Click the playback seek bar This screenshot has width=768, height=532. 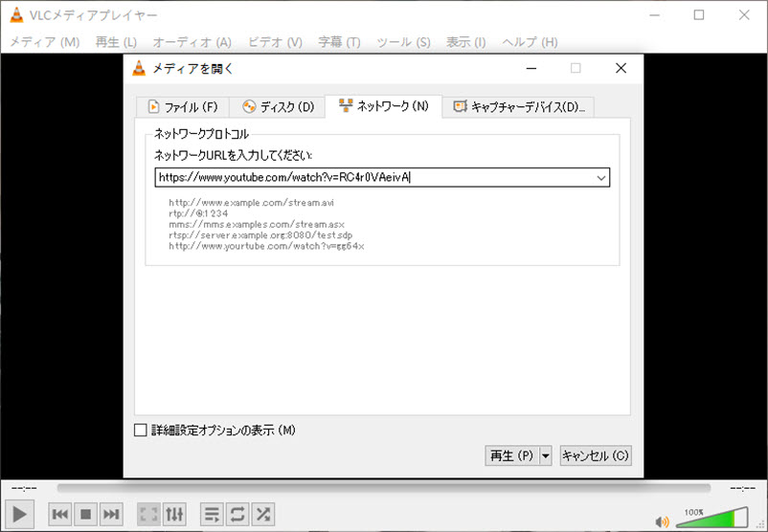pos(383,488)
